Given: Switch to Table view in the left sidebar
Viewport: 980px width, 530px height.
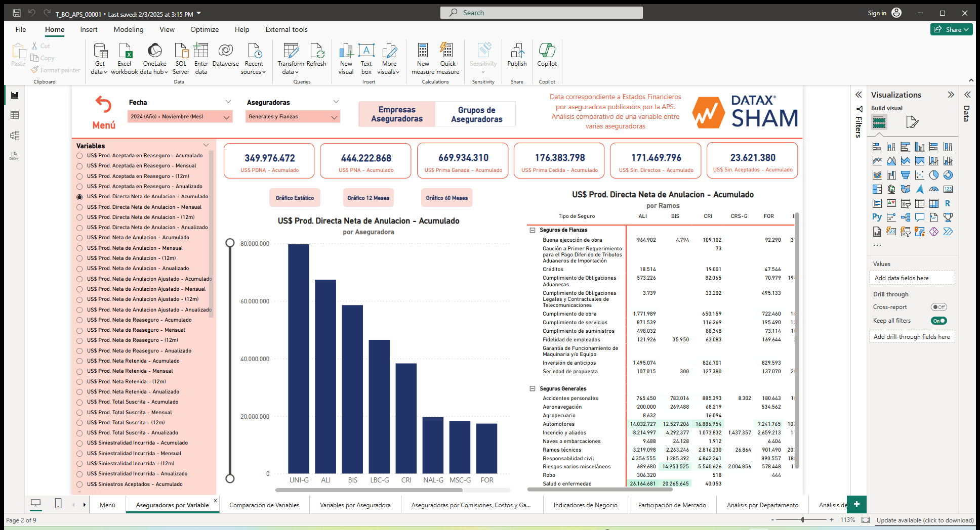Looking at the screenshot, I should coord(14,115).
